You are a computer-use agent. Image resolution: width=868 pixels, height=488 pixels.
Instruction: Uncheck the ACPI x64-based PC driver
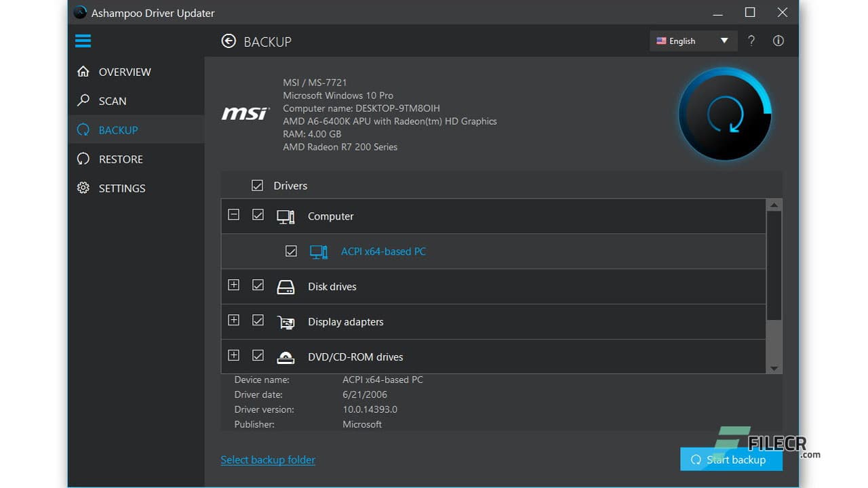point(291,251)
